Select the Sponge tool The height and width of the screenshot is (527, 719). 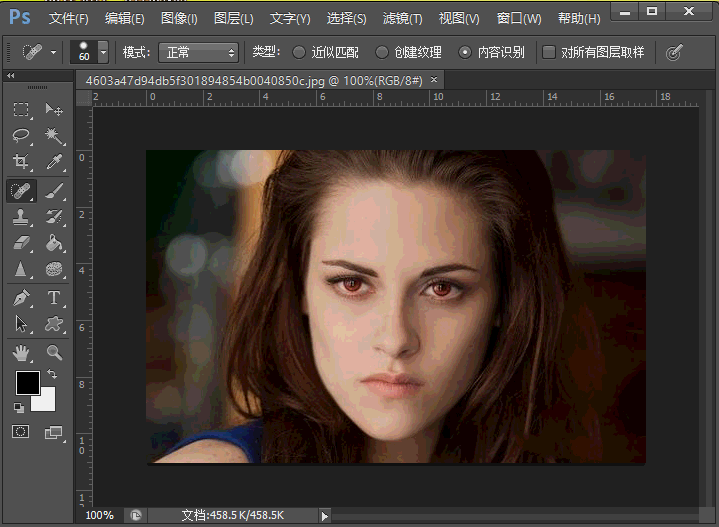tap(54, 269)
